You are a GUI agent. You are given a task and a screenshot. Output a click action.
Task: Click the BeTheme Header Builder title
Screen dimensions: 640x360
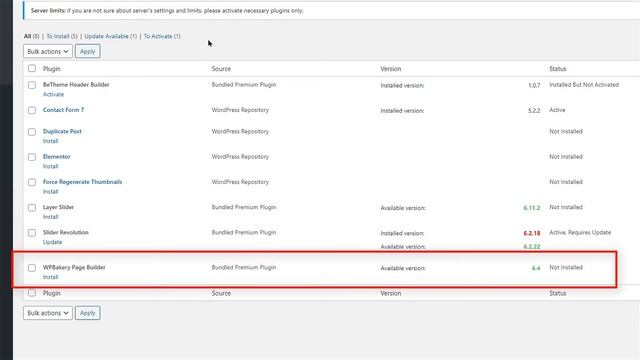coord(76,84)
